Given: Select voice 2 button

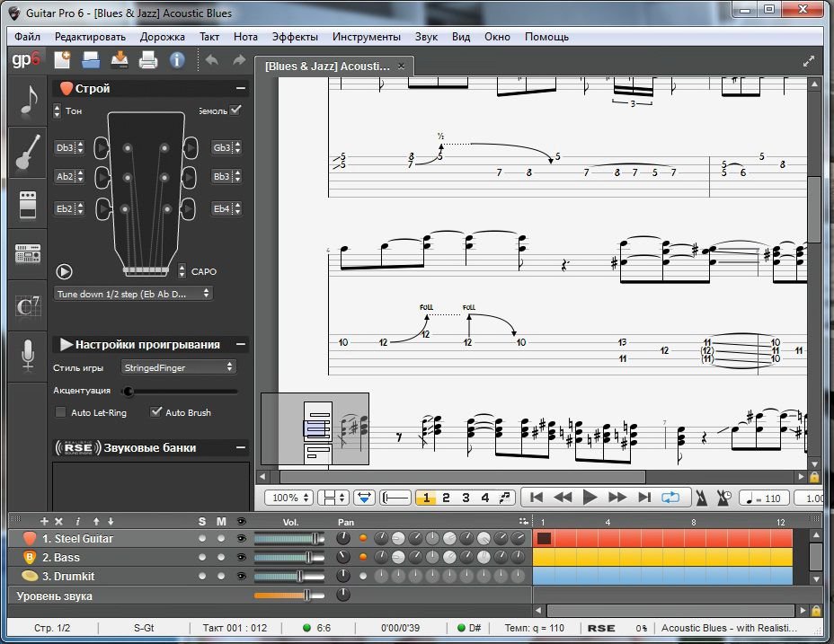Looking at the screenshot, I should pyautogui.click(x=446, y=498).
